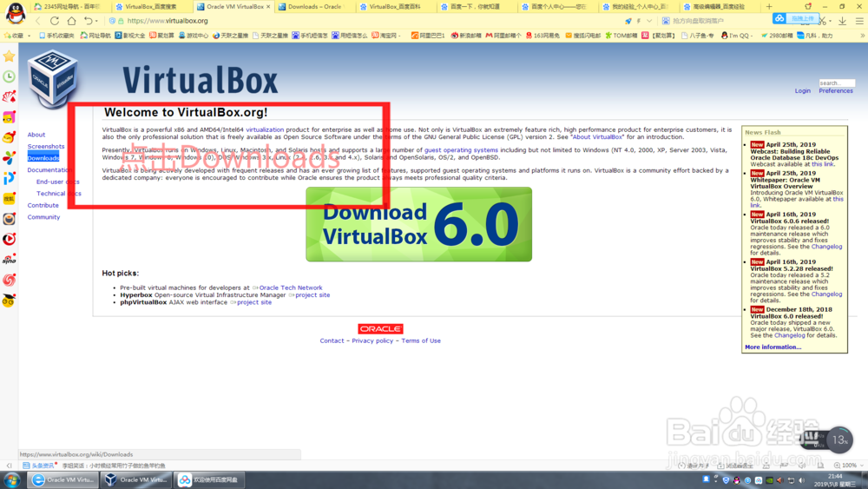
Task: Switch to the VirtualBox app taskbar item
Action: pyautogui.click(x=137, y=479)
